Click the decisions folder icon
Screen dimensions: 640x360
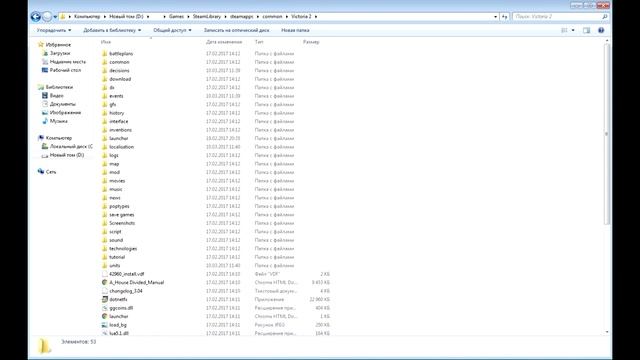point(104,71)
